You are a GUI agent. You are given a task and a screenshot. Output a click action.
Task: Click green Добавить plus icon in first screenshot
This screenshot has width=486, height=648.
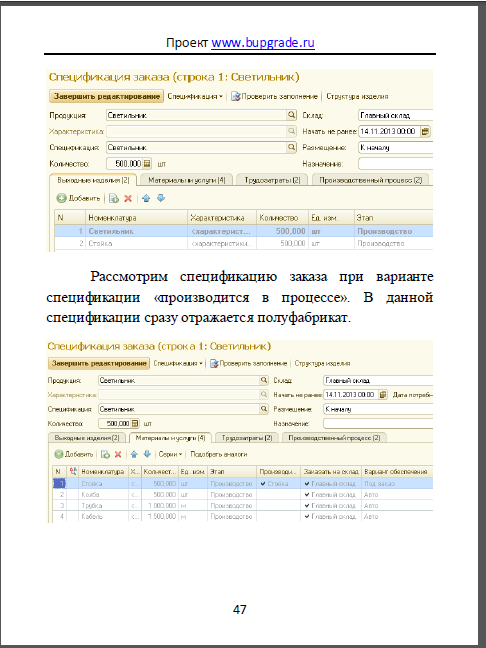click(x=62, y=198)
